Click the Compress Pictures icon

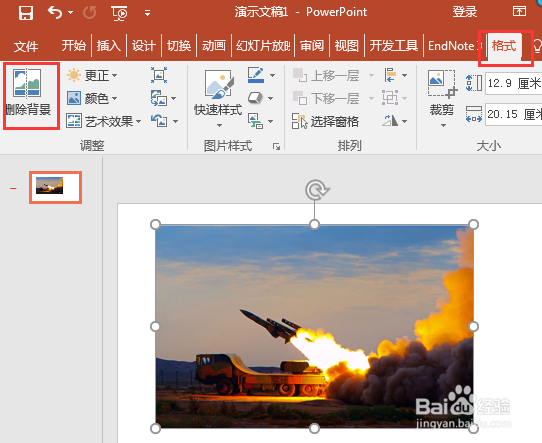point(159,75)
